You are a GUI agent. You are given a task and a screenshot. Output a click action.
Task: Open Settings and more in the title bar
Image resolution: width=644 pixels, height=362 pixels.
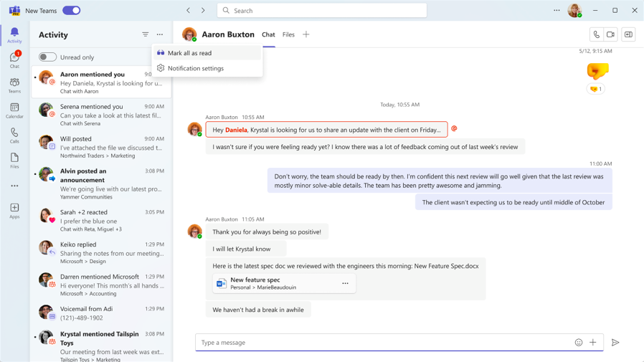pyautogui.click(x=557, y=10)
